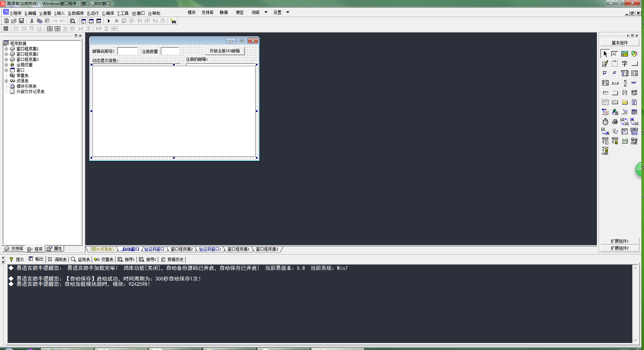Open the 词库 dropdown arrow
Image resolution: width=644 pixels, height=350 pixels.
click(x=266, y=12)
